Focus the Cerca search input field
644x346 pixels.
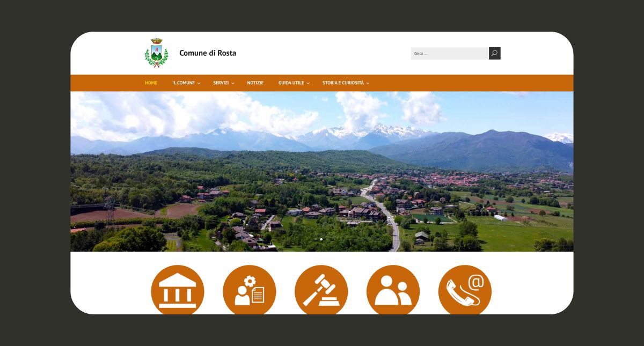pos(449,54)
